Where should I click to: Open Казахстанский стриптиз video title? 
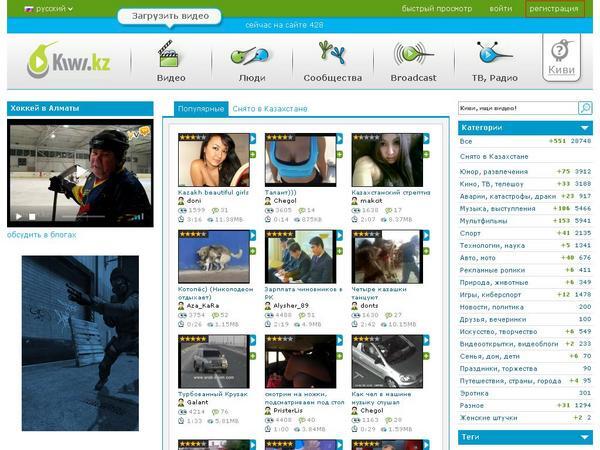391,192
